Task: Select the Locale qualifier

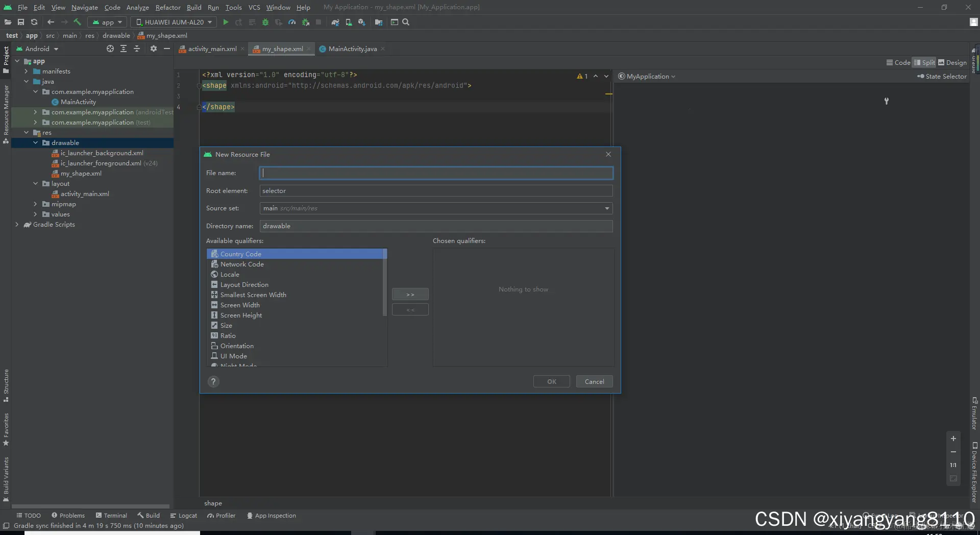Action: click(295, 274)
